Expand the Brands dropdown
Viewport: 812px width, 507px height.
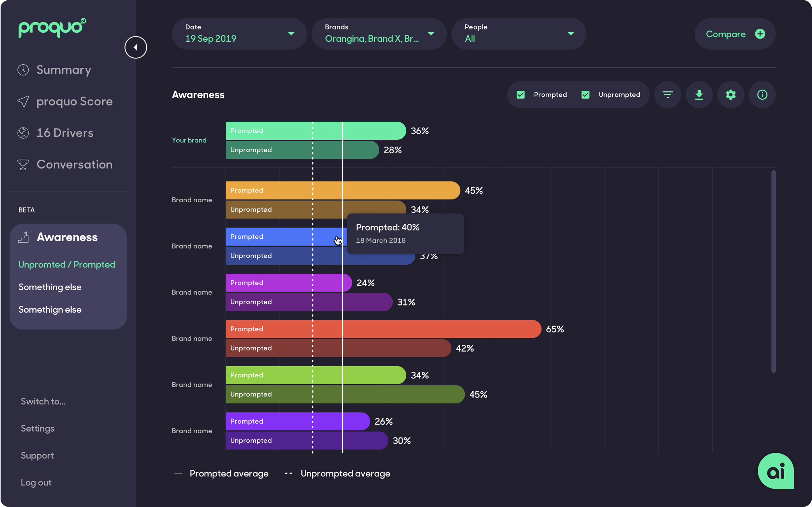point(379,34)
